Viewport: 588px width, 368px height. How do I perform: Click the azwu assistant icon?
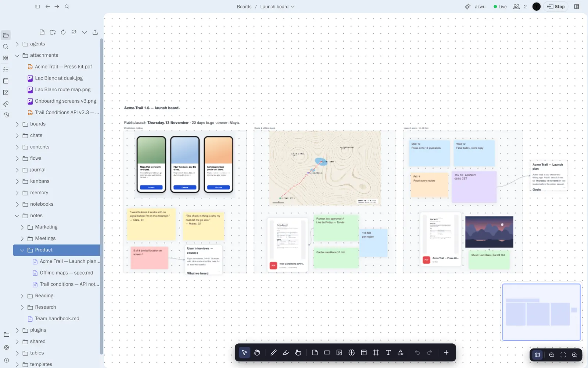(467, 7)
